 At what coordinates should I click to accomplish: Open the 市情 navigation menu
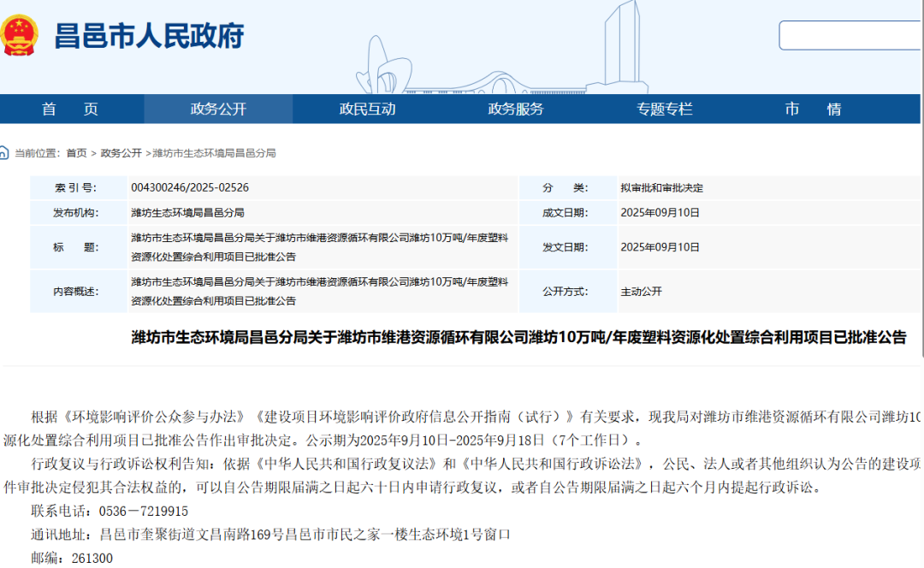pos(811,109)
